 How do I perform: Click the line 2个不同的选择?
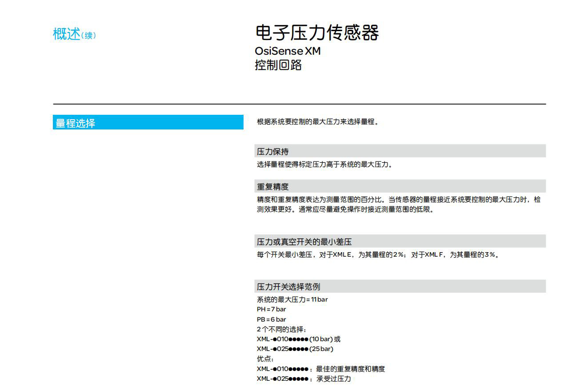pyautogui.click(x=281, y=329)
